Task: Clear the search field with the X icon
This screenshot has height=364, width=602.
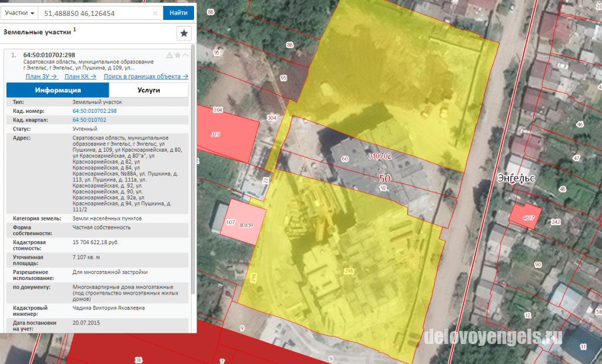Action: pyautogui.click(x=155, y=13)
